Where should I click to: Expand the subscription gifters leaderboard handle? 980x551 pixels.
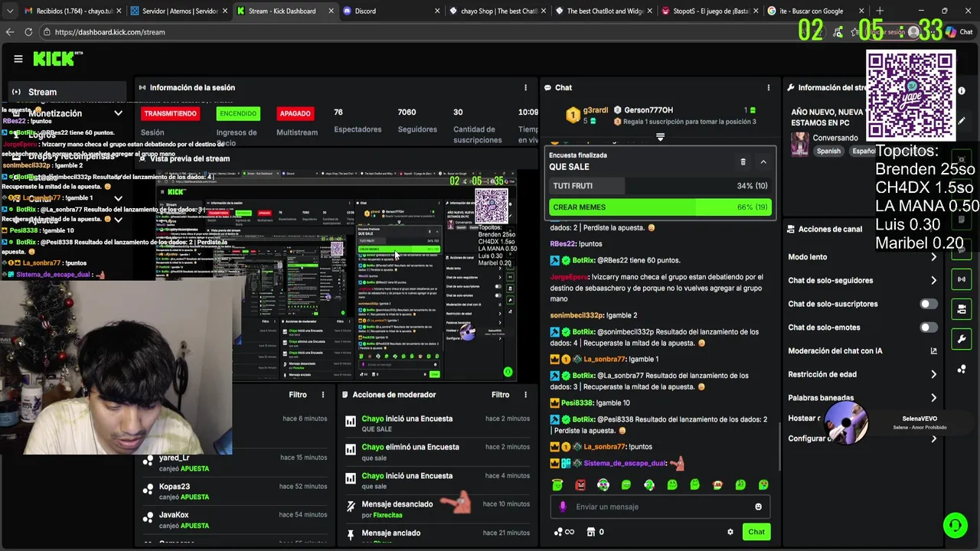[x=660, y=137]
